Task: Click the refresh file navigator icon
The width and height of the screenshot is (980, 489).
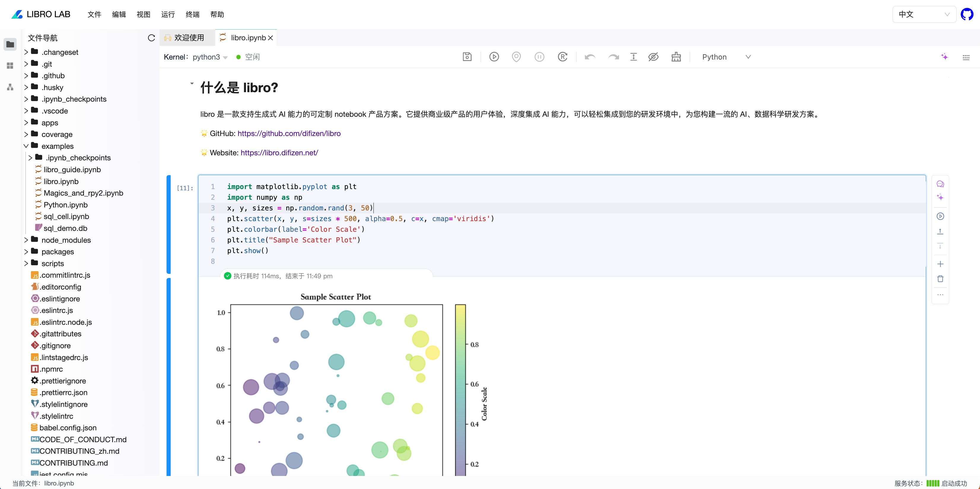Action: coord(151,38)
